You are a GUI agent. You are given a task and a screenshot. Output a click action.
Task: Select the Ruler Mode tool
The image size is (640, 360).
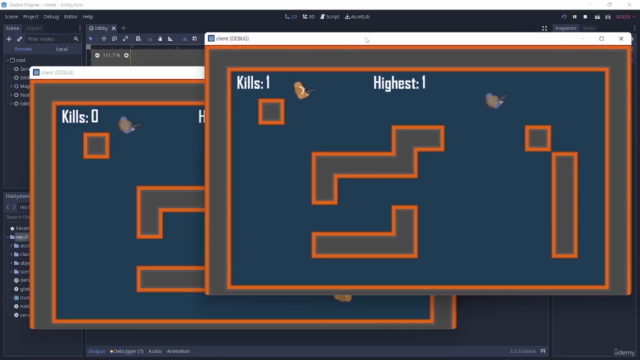(x=171, y=39)
